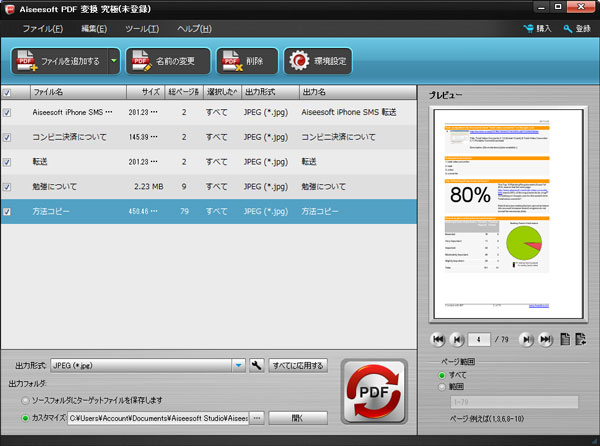Sort by ファイル名 column header
The height and width of the screenshot is (446, 600).
coord(78,92)
